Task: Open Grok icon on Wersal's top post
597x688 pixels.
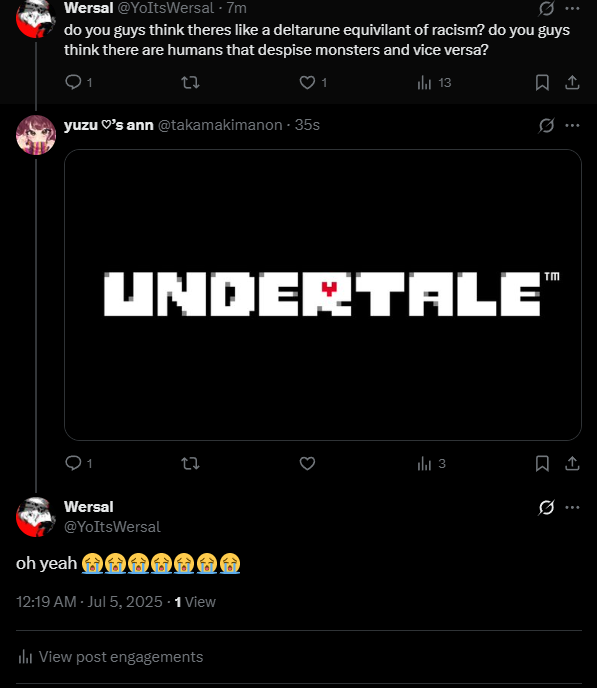Action: (546, 8)
